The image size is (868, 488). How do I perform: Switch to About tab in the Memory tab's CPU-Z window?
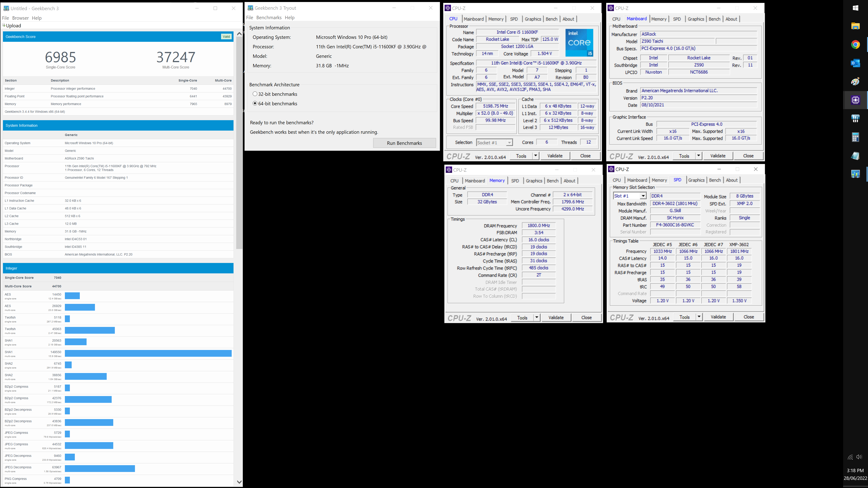569,181
